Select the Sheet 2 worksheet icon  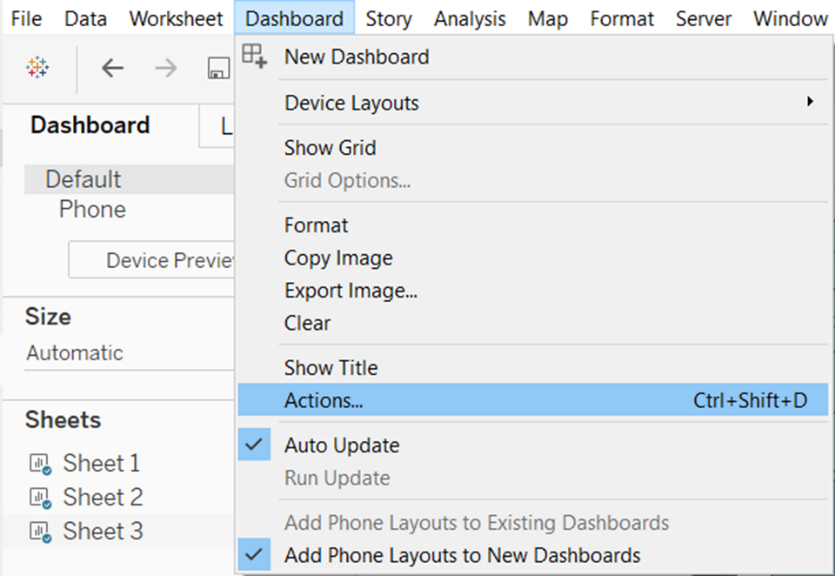tap(40, 498)
